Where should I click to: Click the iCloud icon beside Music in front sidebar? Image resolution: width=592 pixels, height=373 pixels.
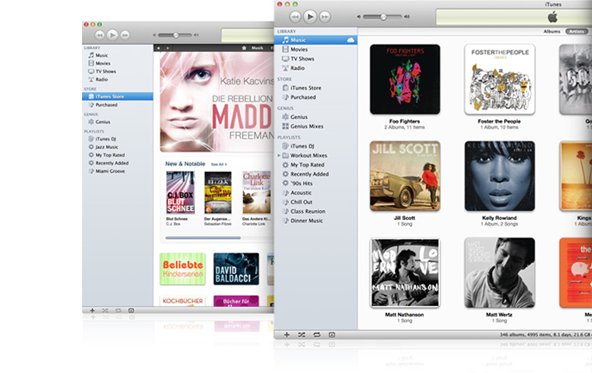tap(350, 40)
